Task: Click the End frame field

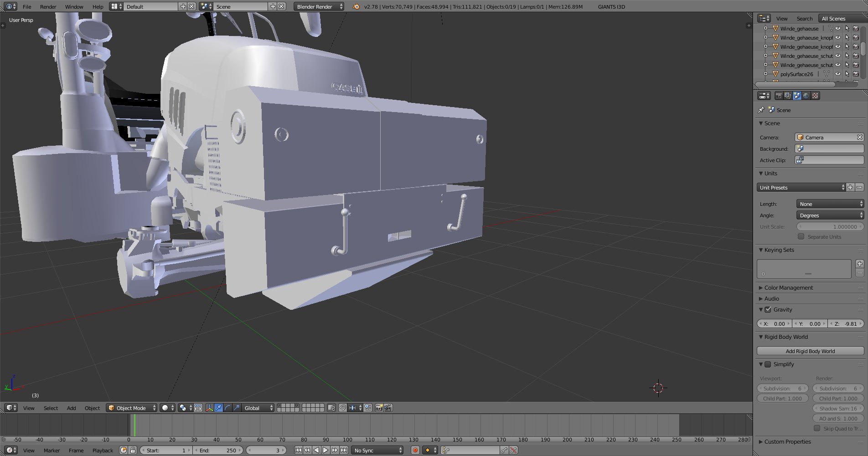Action: (219, 450)
